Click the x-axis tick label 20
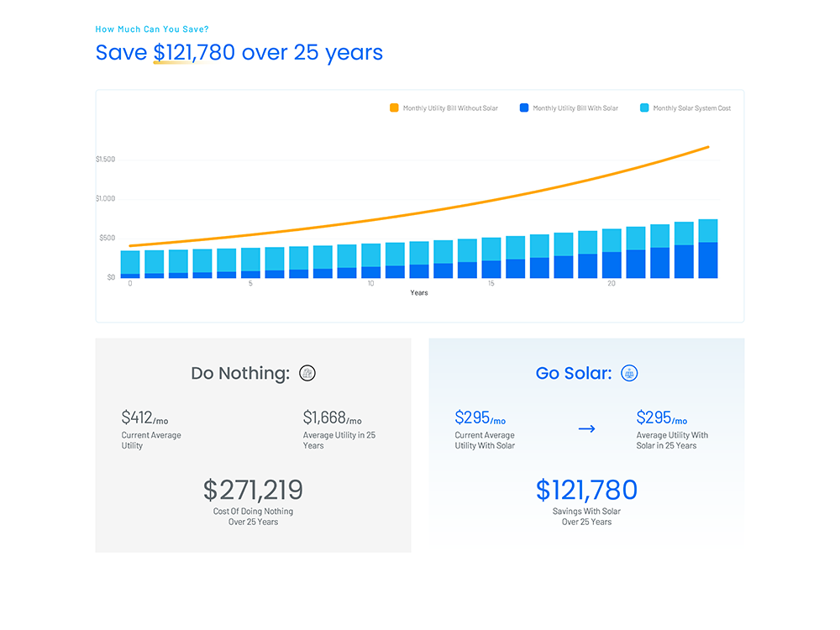This screenshot has width=840, height=630. pos(612,283)
